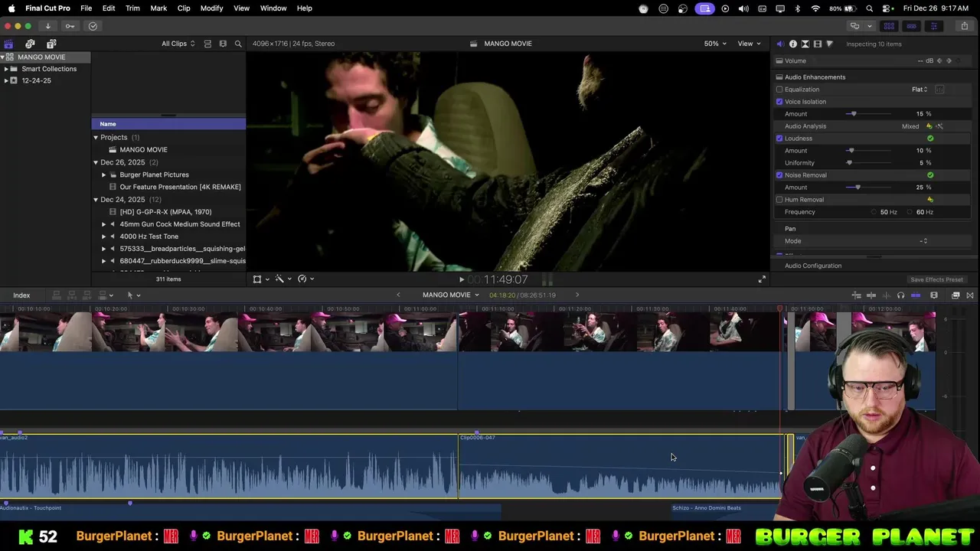Show transitions browser bowtie icon

tap(970, 295)
